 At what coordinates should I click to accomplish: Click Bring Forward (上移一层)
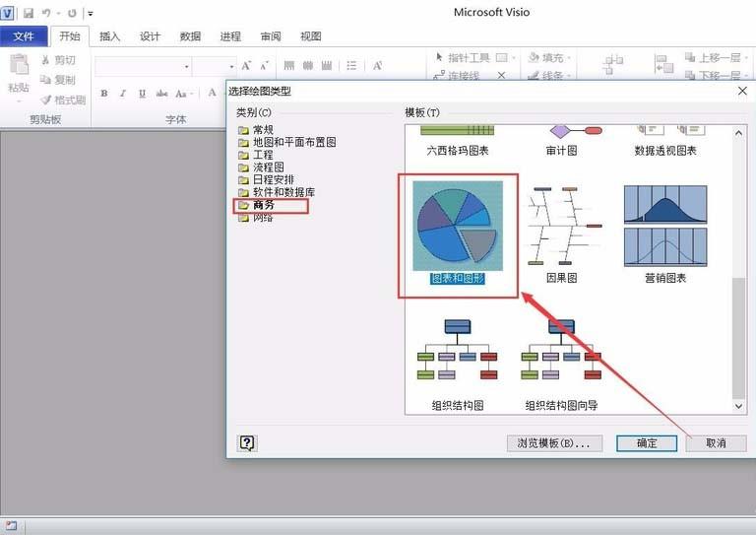coord(713,58)
